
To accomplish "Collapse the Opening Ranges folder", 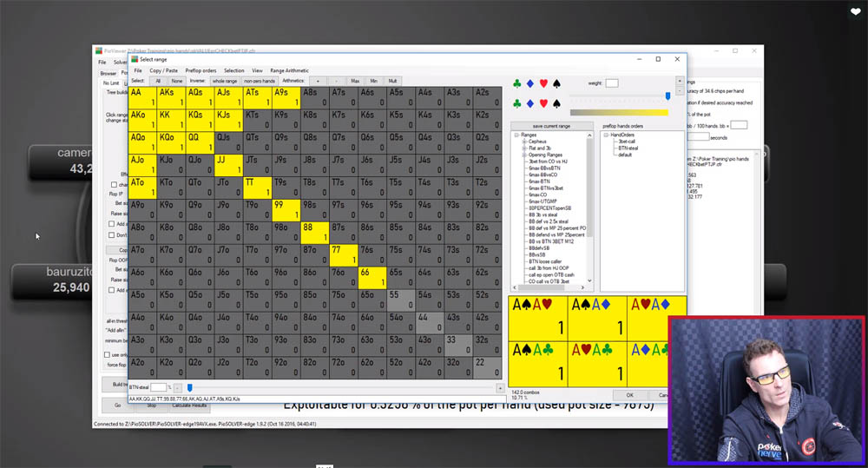I will (x=523, y=155).
